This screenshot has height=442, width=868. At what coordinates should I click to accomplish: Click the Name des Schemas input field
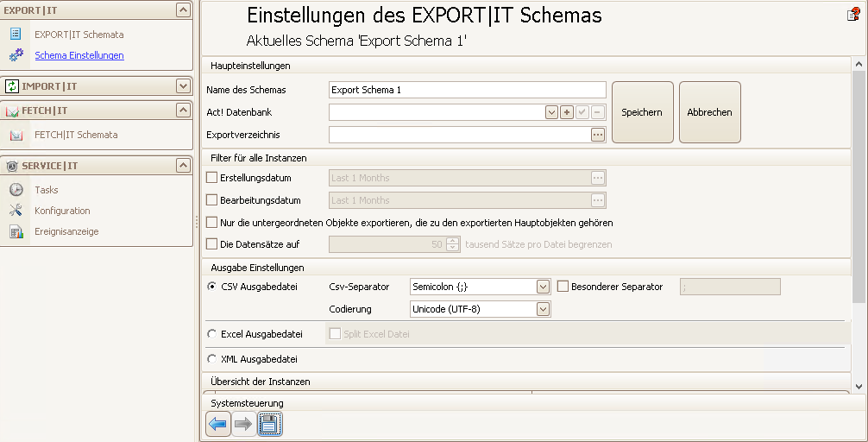tap(467, 90)
